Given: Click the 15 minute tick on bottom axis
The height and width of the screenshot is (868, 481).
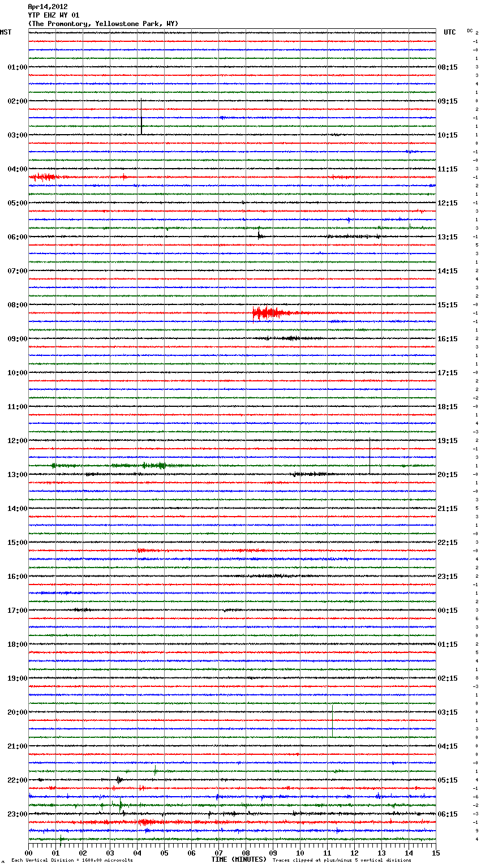Looking at the screenshot, I should click(436, 853).
